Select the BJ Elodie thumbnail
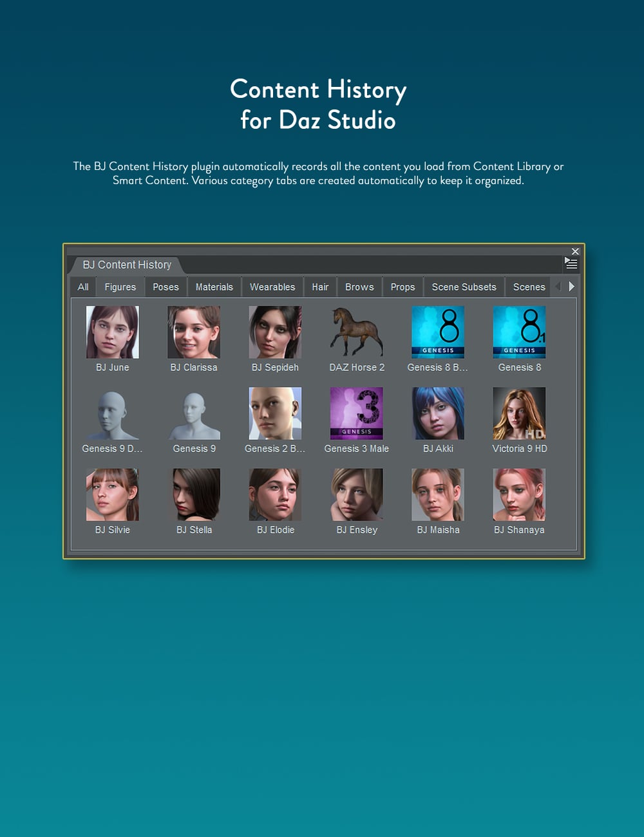The width and height of the screenshot is (644, 837). (x=275, y=494)
